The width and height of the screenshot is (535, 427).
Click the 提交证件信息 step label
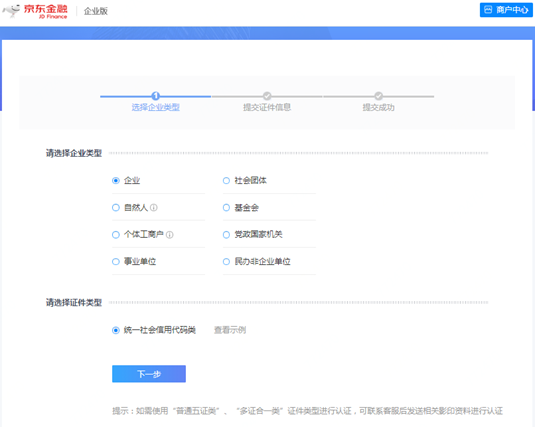pyautogui.click(x=267, y=108)
